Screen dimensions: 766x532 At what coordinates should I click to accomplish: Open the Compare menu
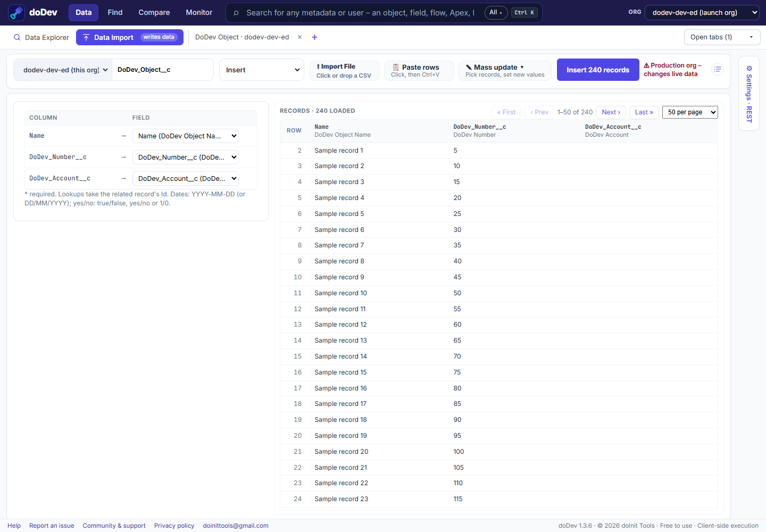[154, 13]
